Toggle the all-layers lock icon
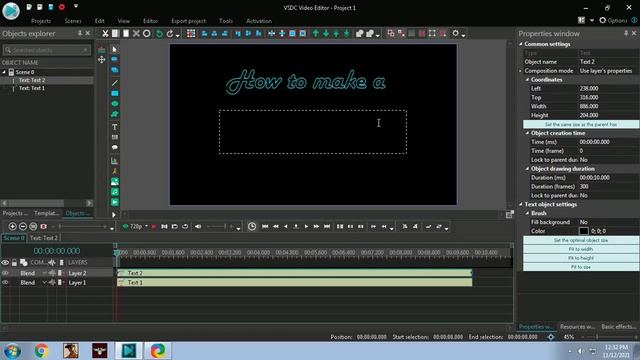Screen dimensions: 640x360 tap(14, 262)
